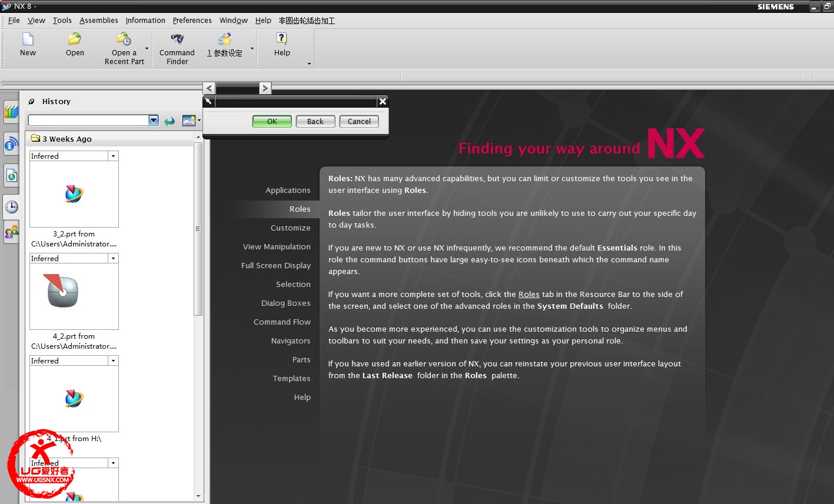Open the Help menu in menu bar
Image resolution: width=834 pixels, height=504 pixels.
263,20
